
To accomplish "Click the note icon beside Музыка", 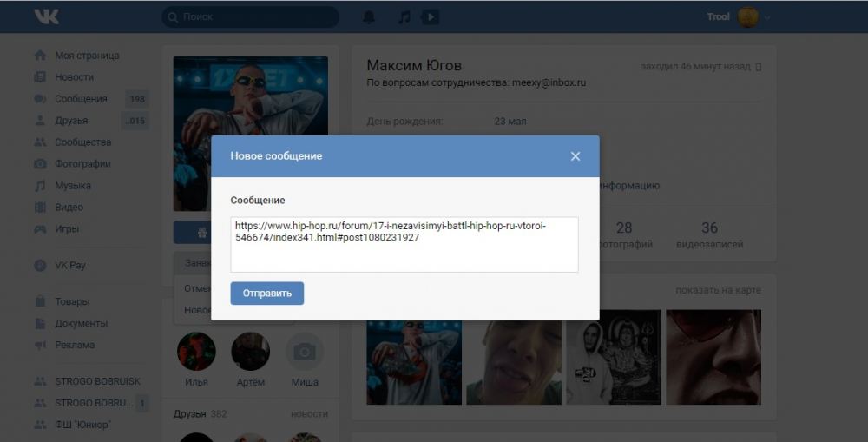I will [x=40, y=186].
